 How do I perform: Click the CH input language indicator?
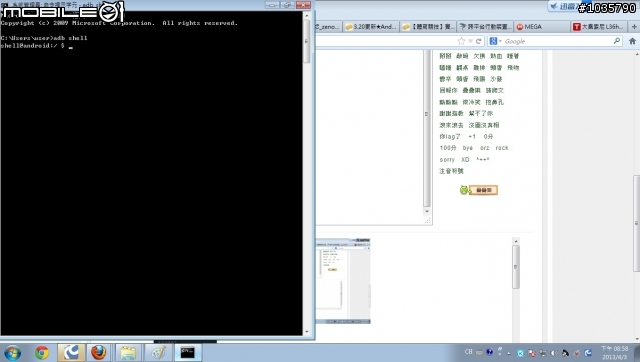click(x=469, y=352)
